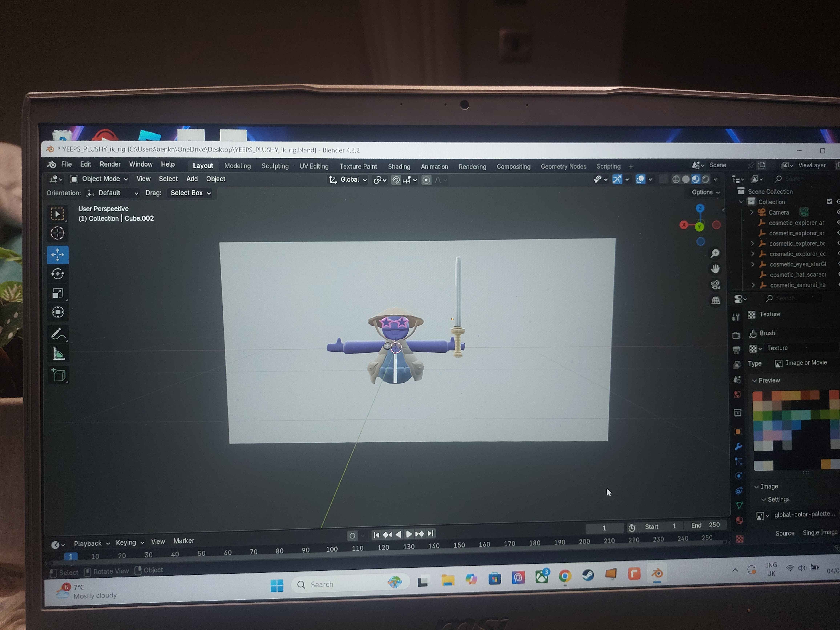This screenshot has width=840, height=630.
Task: Expand the Camera item in outliner
Action: 752,212
